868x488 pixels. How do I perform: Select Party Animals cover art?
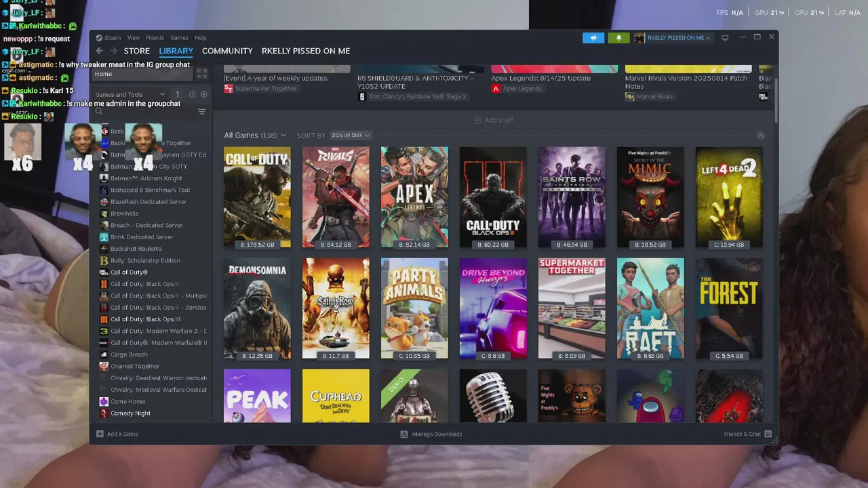point(414,308)
